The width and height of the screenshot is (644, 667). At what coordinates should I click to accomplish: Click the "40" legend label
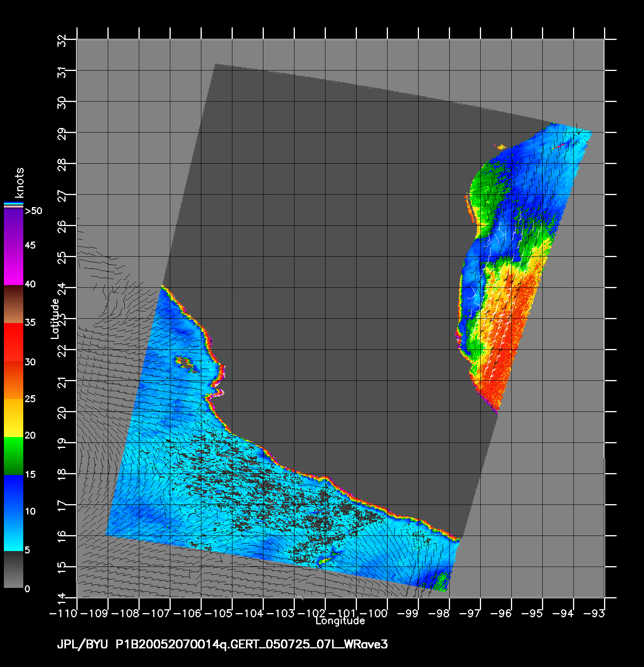30,284
